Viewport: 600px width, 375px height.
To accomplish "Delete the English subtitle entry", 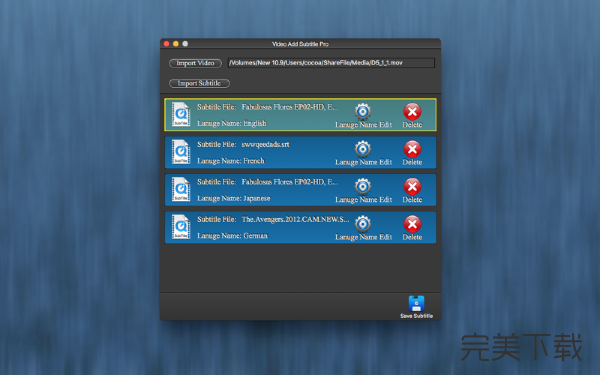I will pos(412,112).
